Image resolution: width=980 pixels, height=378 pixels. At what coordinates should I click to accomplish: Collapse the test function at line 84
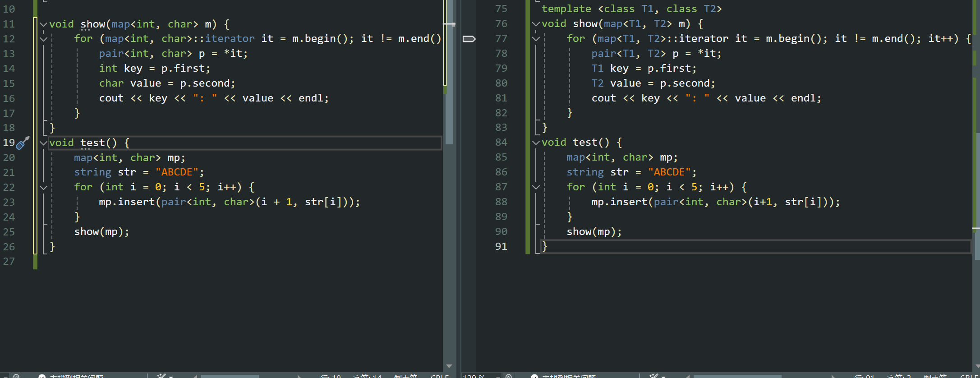click(x=536, y=143)
